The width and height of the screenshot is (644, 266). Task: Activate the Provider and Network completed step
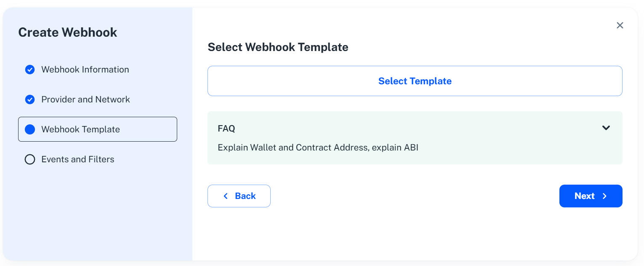pos(85,99)
